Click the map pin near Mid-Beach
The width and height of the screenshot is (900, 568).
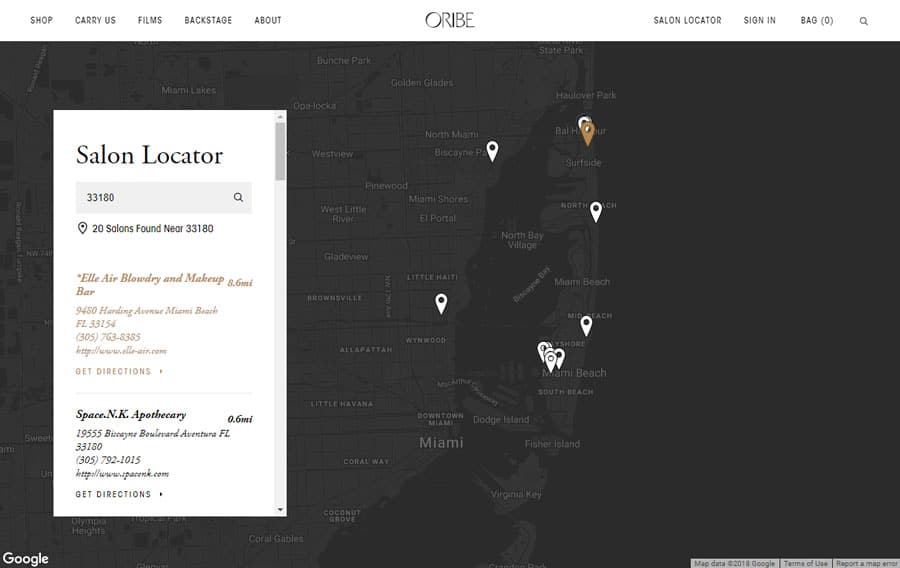tap(586, 325)
